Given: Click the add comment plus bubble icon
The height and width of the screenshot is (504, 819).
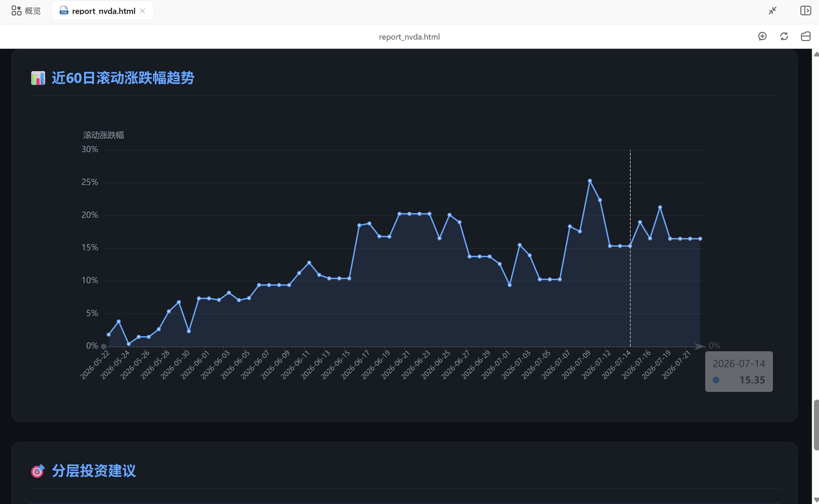Looking at the screenshot, I should [x=763, y=36].
